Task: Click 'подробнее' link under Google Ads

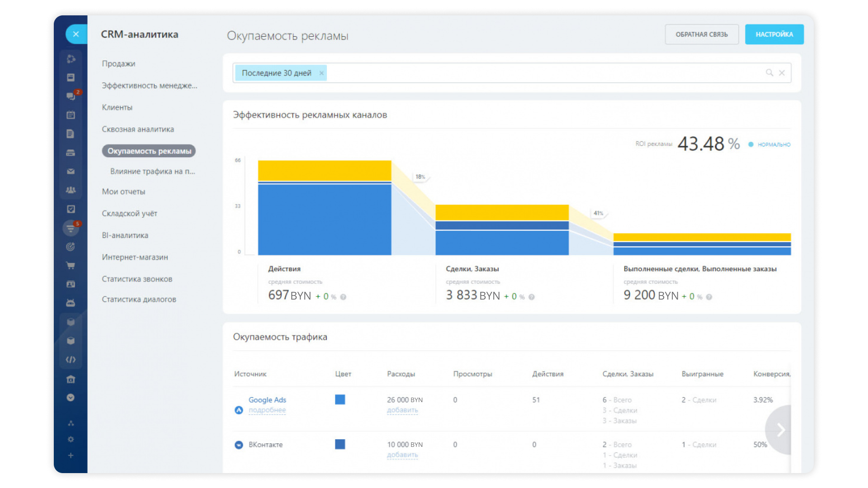Action: coord(267,410)
